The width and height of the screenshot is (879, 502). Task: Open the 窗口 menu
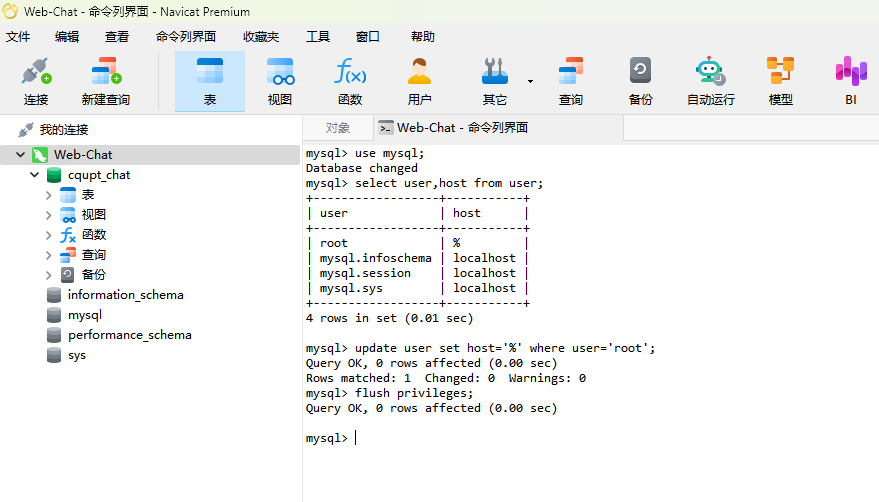click(368, 36)
